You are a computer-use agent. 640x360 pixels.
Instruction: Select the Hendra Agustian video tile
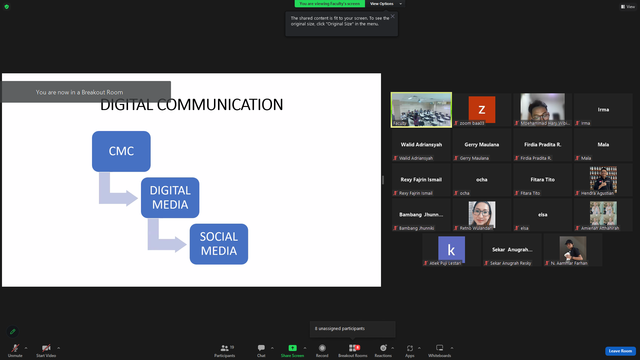click(x=603, y=180)
